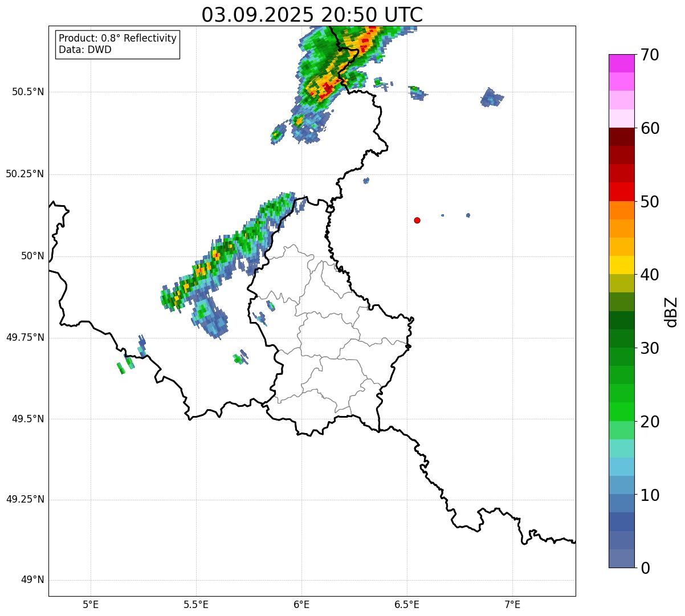
Task: Click the 20 tick on the colorbar
Action: pos(650,422)
